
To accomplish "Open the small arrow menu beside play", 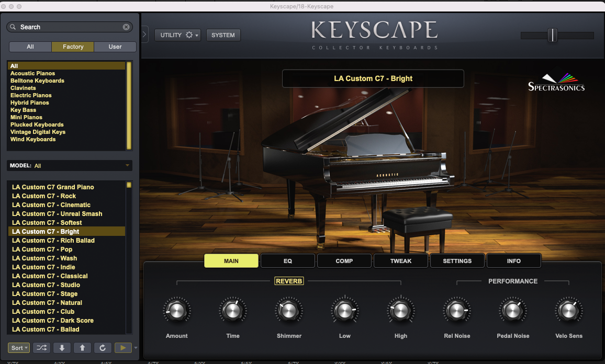I will click(x=136, y=348).
